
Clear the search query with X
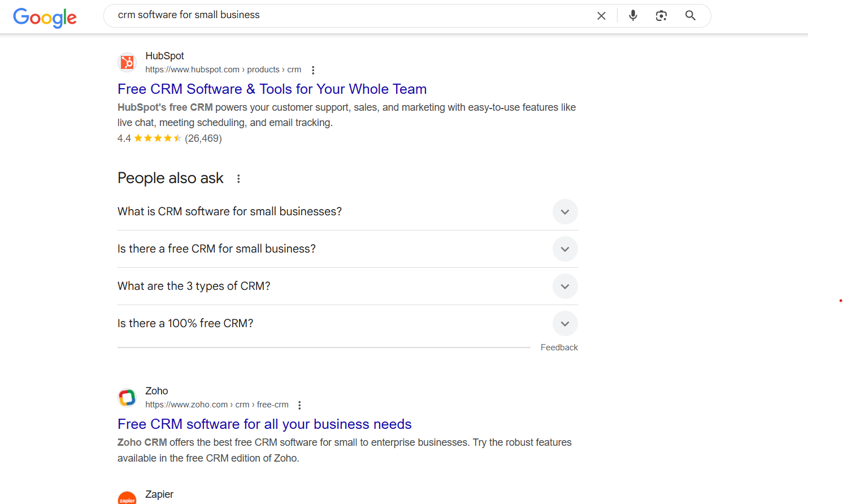tap(601, 16)
